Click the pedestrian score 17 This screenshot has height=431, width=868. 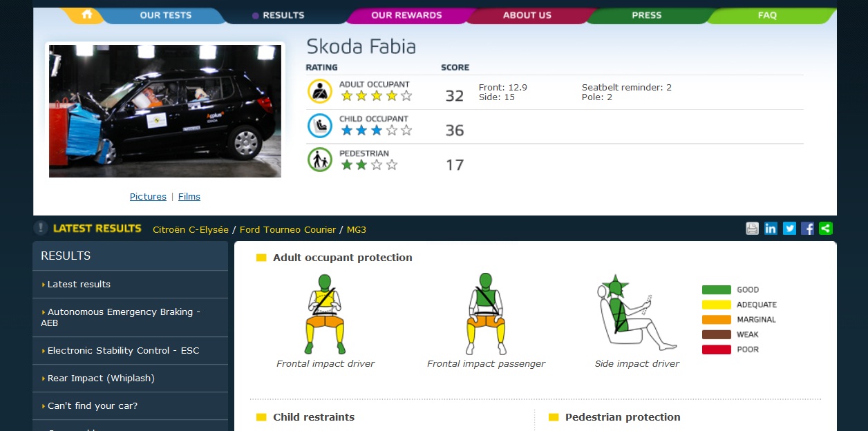(455, 165)
